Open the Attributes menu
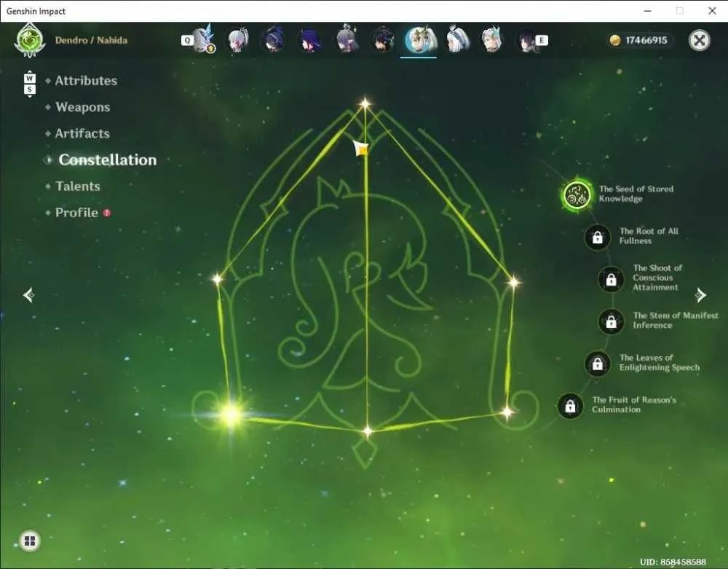The width and height of the screenshot is (728, 569). coord(86,81)
